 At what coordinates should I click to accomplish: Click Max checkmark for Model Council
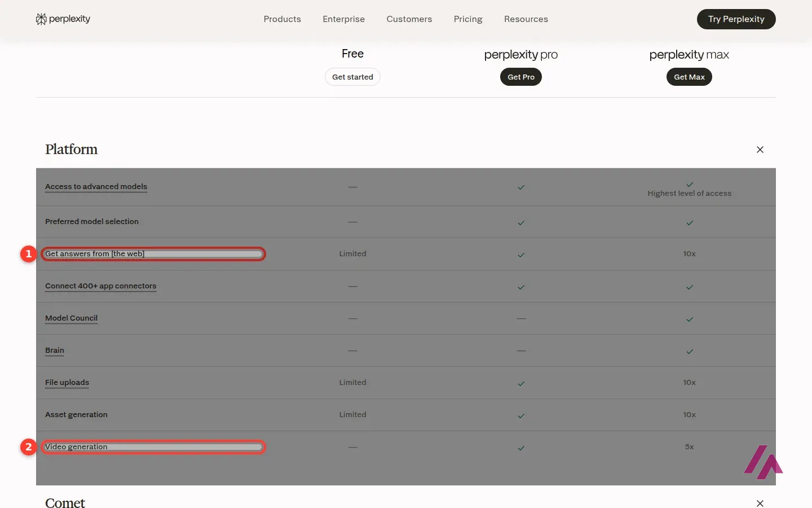click(690, 319)
